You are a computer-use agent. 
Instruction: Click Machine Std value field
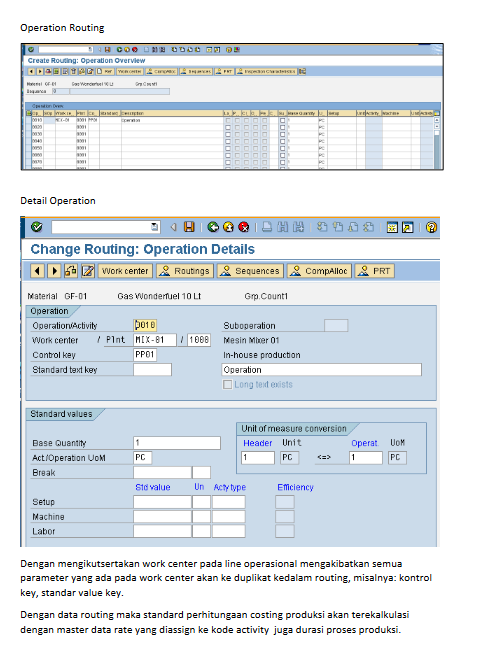point(162,517)
